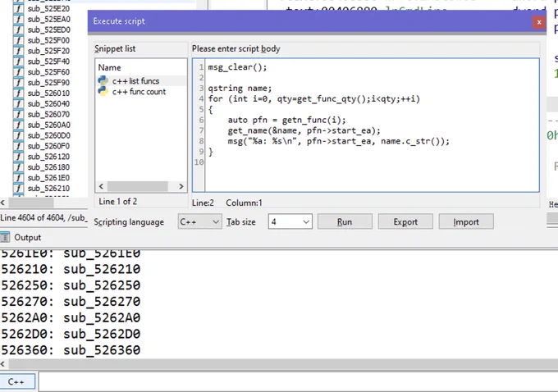This screenshot has height=392, width=558.
Task: Select the 'c++ func count' snippet
Action: (139, 92)
